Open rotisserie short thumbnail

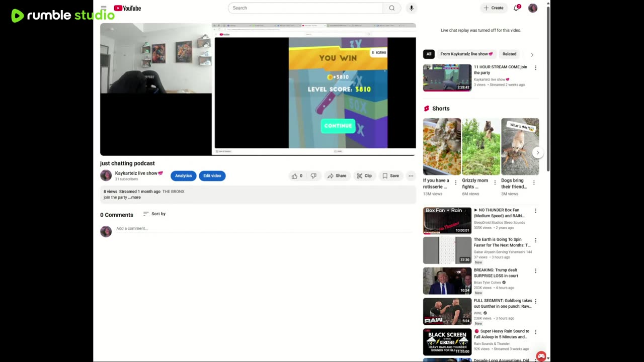point(442,147)
